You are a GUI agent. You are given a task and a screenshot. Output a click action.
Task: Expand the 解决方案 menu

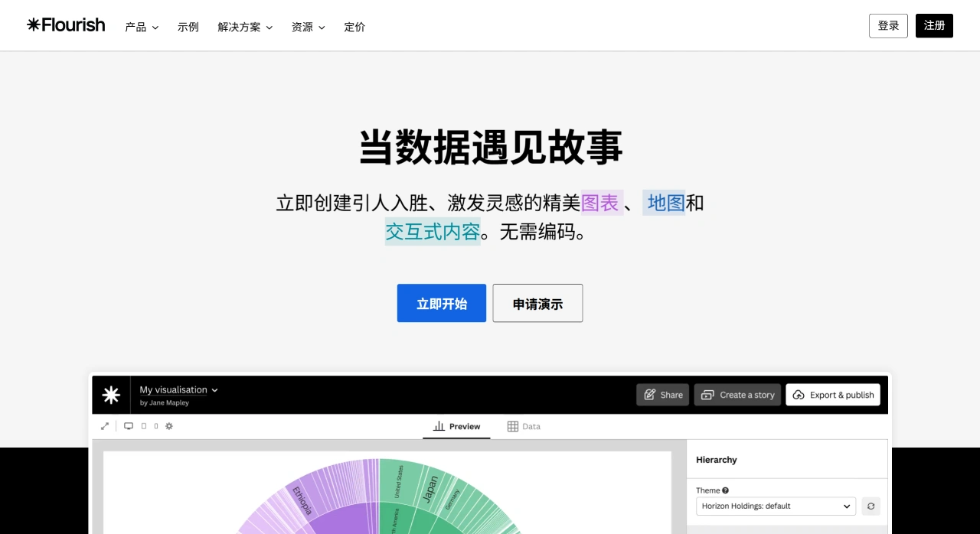click(245, 27)
